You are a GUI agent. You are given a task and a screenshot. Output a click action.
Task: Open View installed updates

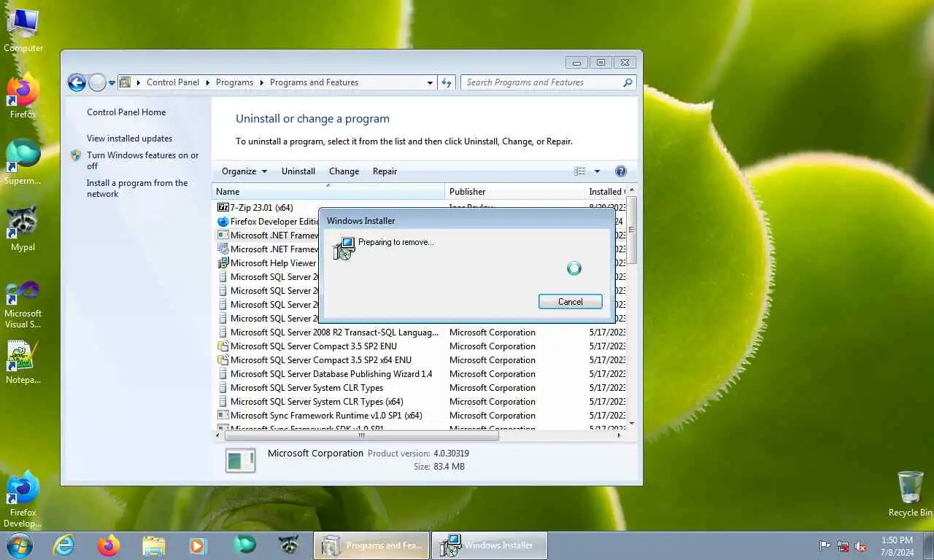coord(129,139)
